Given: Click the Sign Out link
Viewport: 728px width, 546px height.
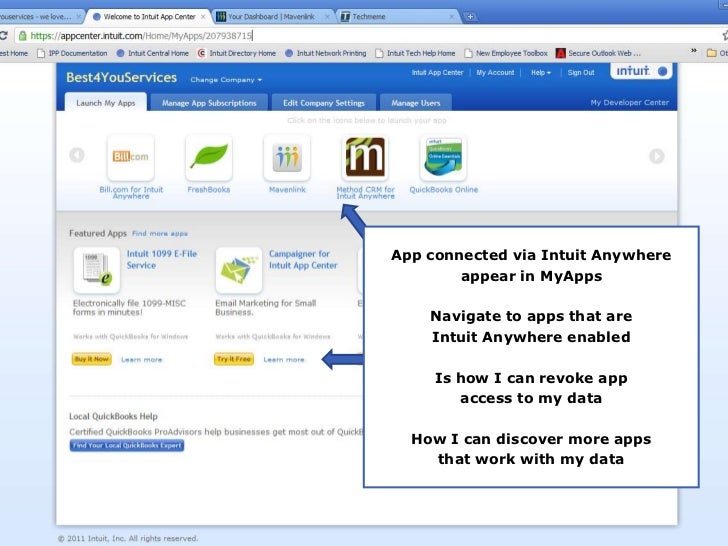Looking at the screenshot, I should (581, 72).
